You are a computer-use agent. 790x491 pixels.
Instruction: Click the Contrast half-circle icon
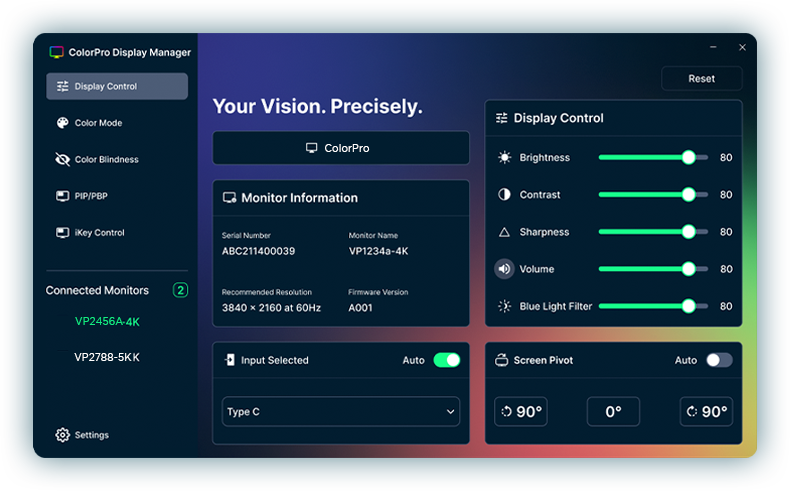tap(504, 194)
